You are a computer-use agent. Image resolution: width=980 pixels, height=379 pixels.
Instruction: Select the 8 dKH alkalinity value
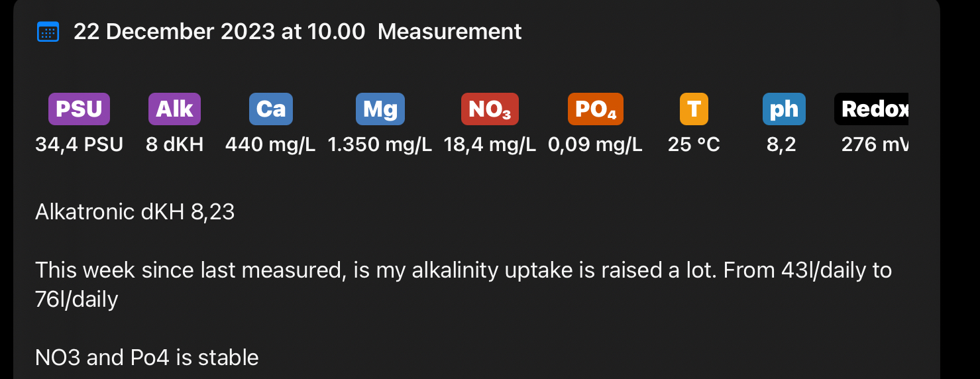(x=174, y=144)
